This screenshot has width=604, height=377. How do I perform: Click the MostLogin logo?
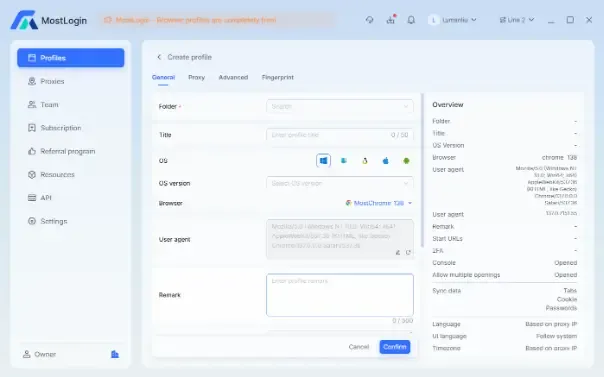point(49,20)
